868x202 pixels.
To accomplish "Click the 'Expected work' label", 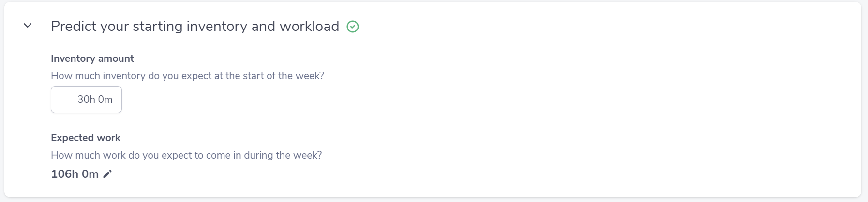I will tap(86, 138).
